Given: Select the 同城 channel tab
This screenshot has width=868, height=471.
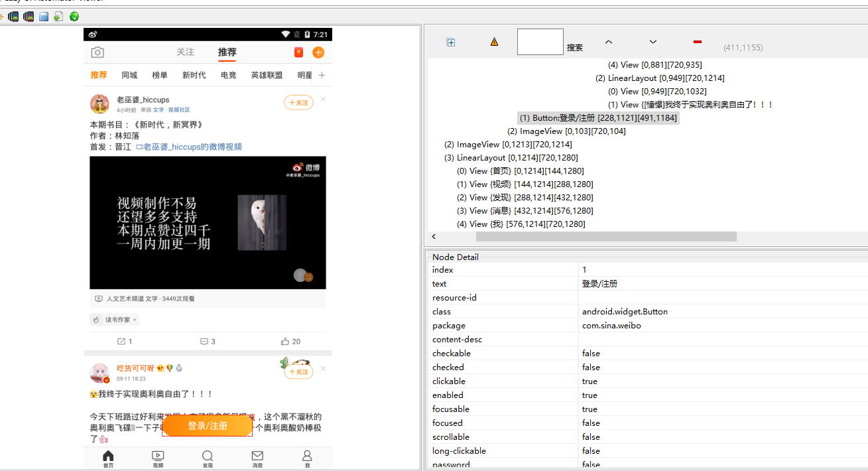Looking at the screenshot, I should 129,76.
